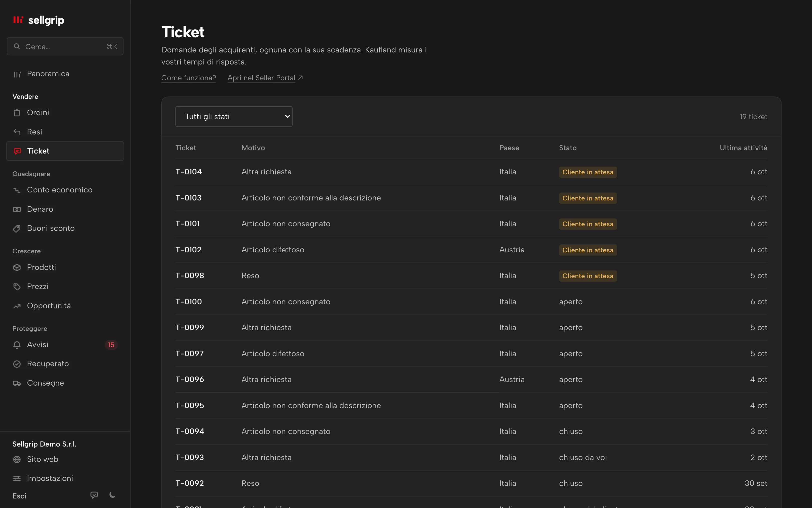Open the Tutti gli stati dropdown

pos(234,117)
